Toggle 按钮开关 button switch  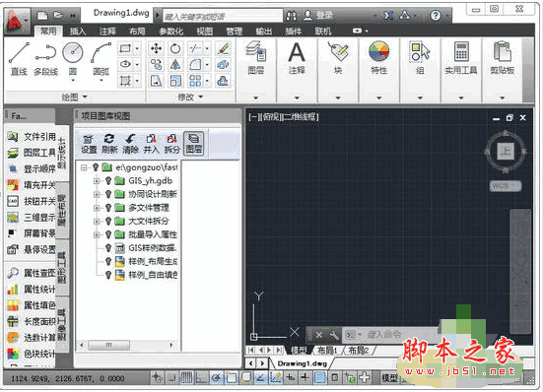[32, 201]
